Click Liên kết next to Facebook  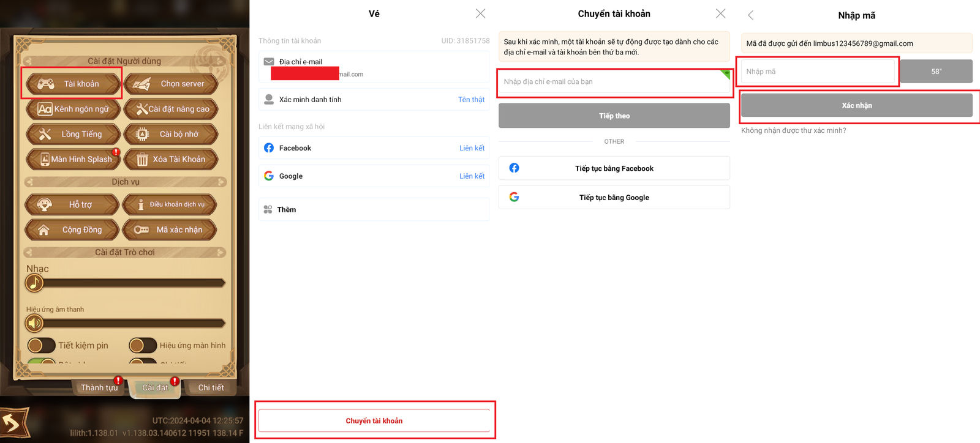(472, 148)
